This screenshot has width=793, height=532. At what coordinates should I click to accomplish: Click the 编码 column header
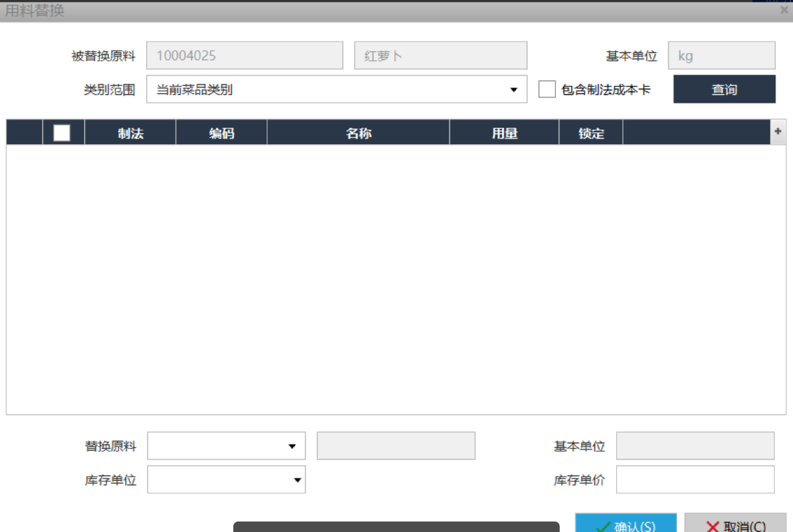[x=222, y=134]
